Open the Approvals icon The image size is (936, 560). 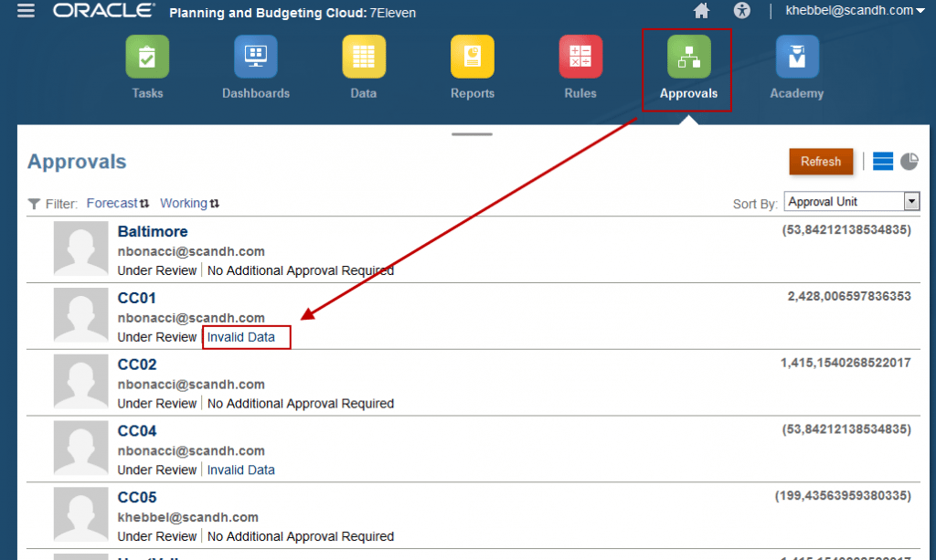pyautogui.click(x=689, y=57)
